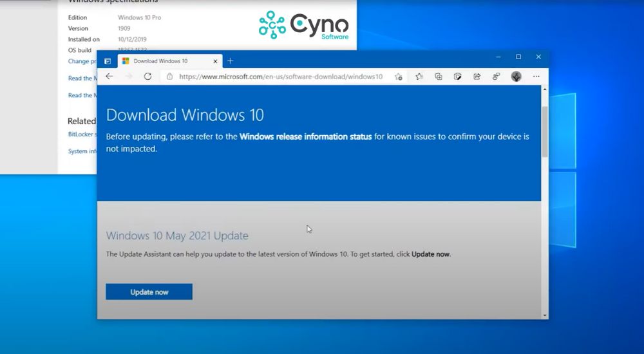Click the forward arrow in Edge
Screen dimensions: 644x354
129,77
